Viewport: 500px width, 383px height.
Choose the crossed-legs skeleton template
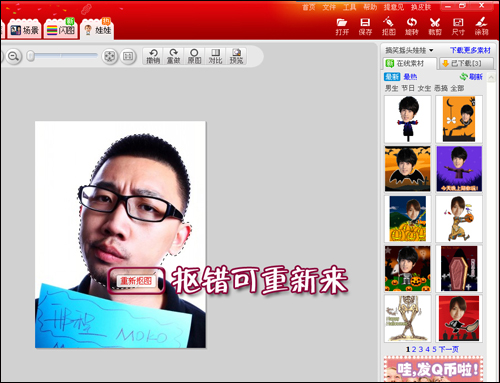click(408, 318)
